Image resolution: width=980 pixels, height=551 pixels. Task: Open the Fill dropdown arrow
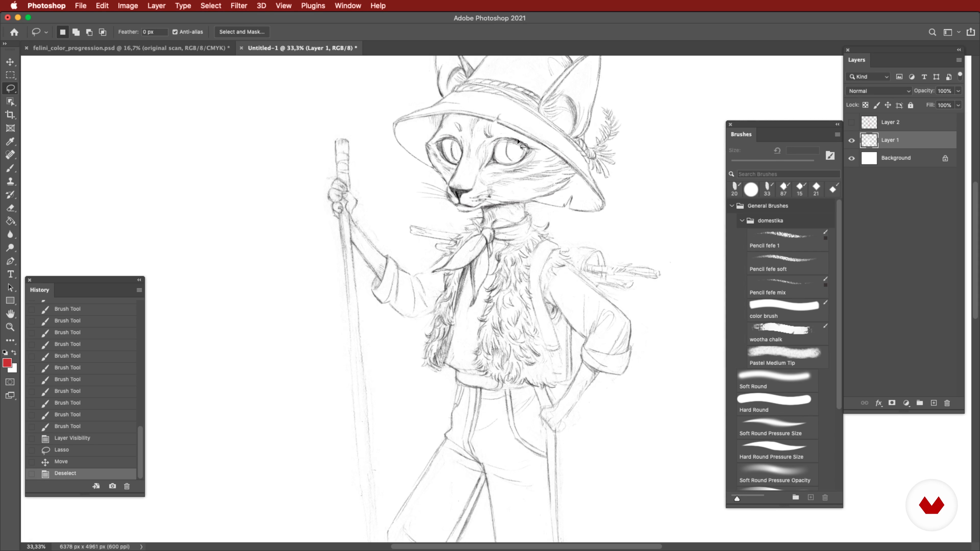tap(958, 105)
